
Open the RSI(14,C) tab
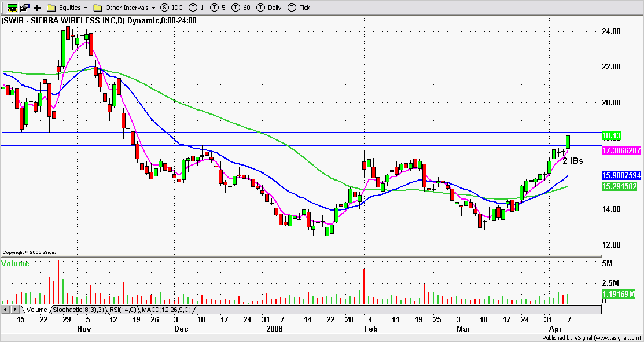123,310
